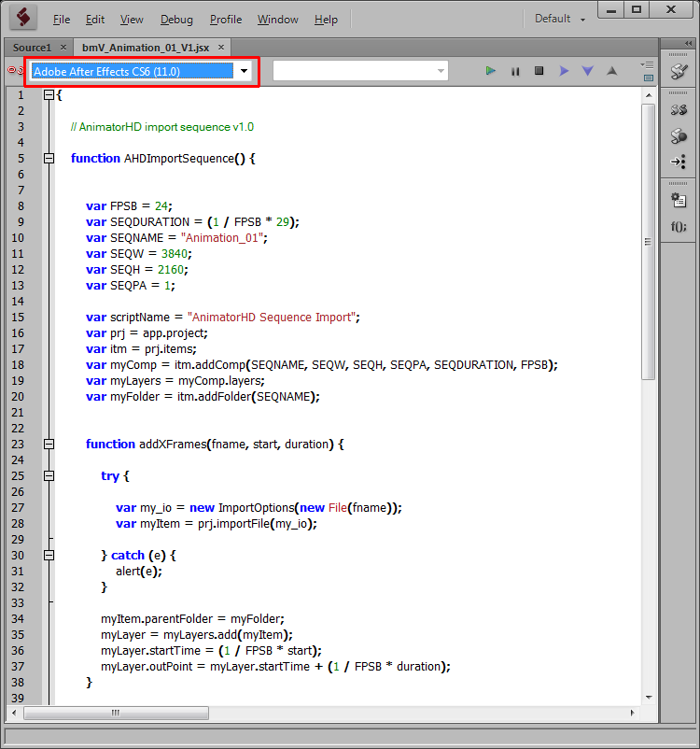
Task: Click the vertical scrollbar up arrow
Action: [x=649, y=95]
